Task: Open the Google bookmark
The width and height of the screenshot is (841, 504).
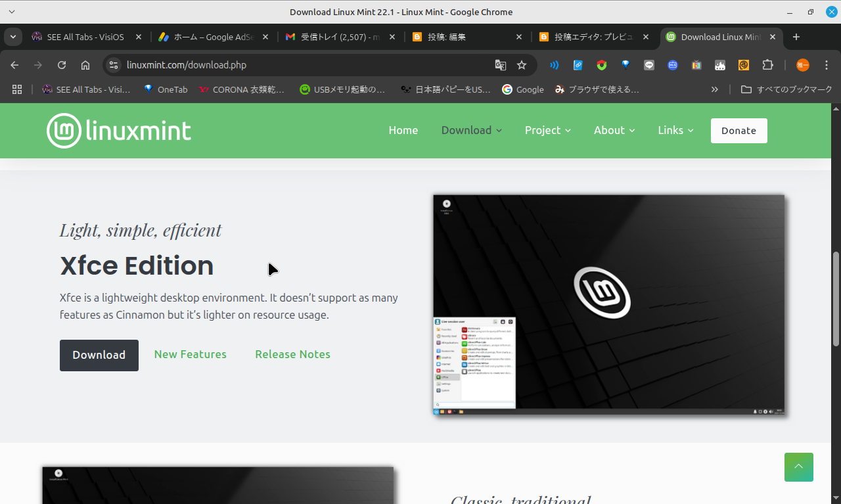Action: pos(523,89)
